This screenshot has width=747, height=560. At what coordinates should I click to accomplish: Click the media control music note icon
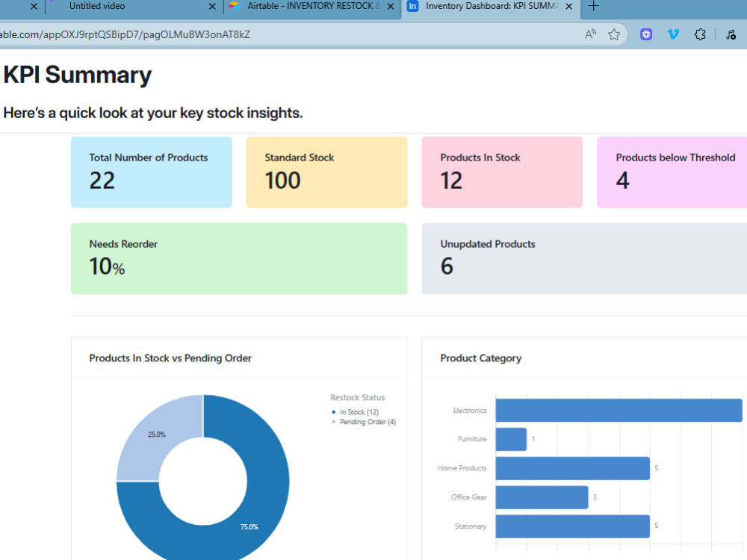(x=731, y=34)
